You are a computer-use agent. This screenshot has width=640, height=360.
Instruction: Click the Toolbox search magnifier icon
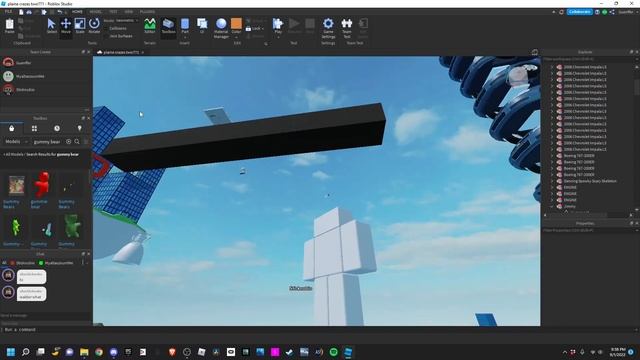pos(77,142)
